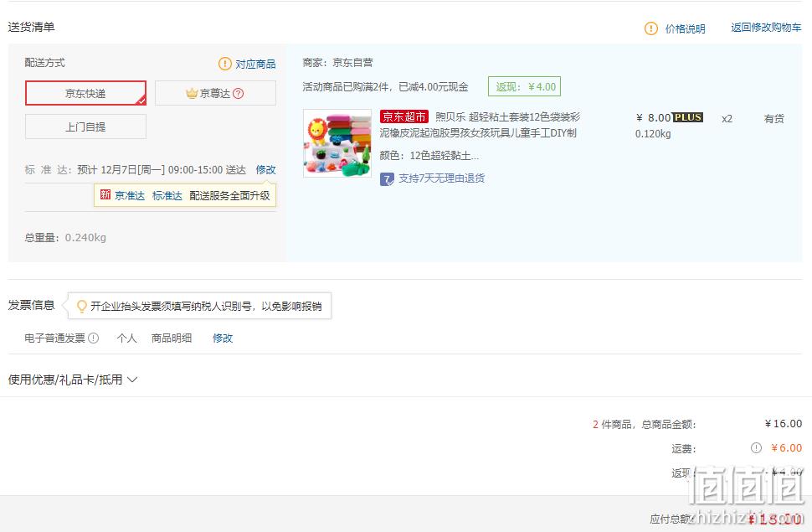Click the warning icon beside 对应商品
812x532 pixels.
point(224,64)
